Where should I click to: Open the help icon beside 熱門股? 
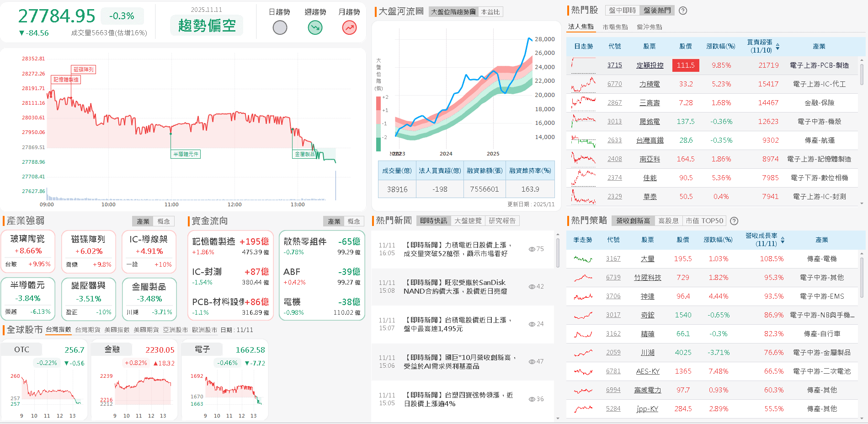click(x=682, y=10)
